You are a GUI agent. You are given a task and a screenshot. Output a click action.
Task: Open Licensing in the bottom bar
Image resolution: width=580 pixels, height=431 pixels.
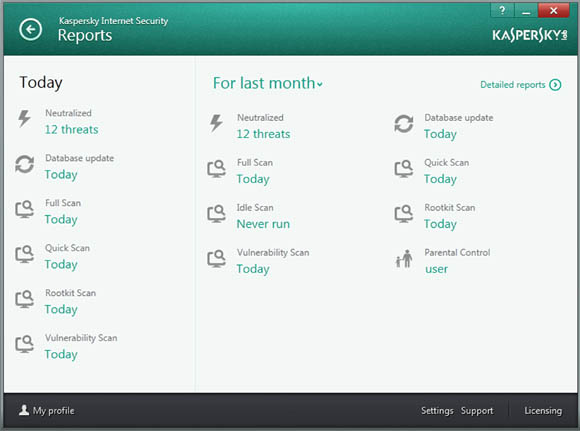click(x=543, y=411)
